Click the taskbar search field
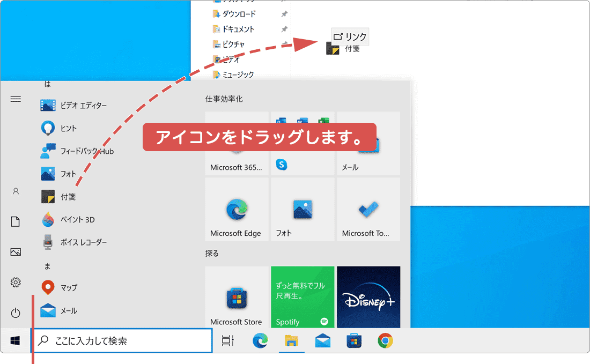Image resolution: width=590 pixels, height=364 pixels. click(123, 340)
